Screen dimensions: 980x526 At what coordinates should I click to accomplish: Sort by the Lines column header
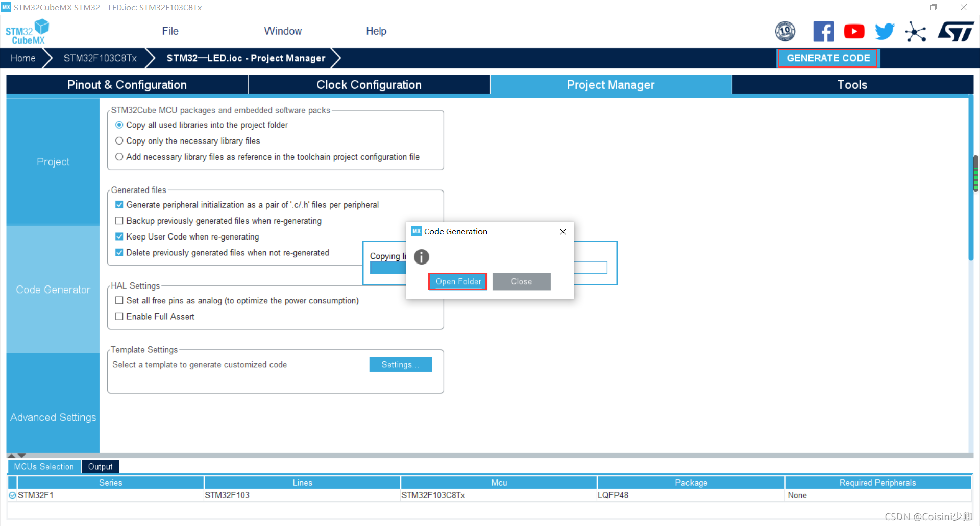tap(302, 483)
